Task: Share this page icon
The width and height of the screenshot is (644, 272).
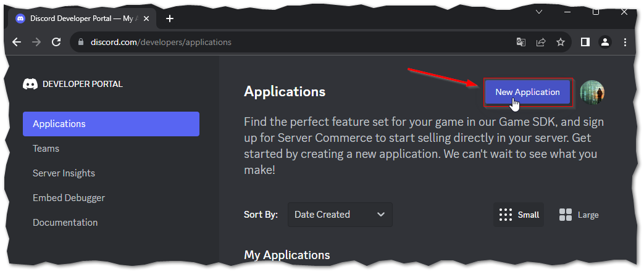Action: tap(541, 42)
